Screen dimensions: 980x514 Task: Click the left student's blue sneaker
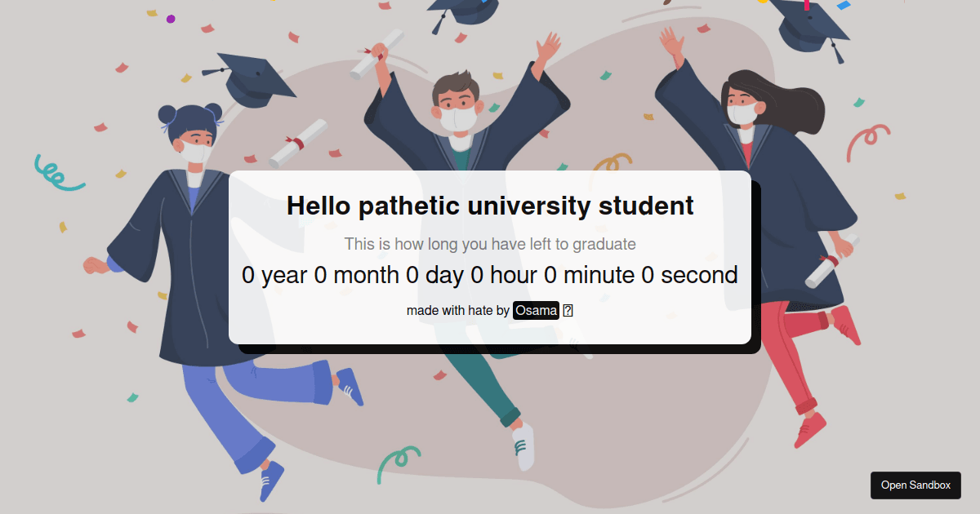point(271,480)
